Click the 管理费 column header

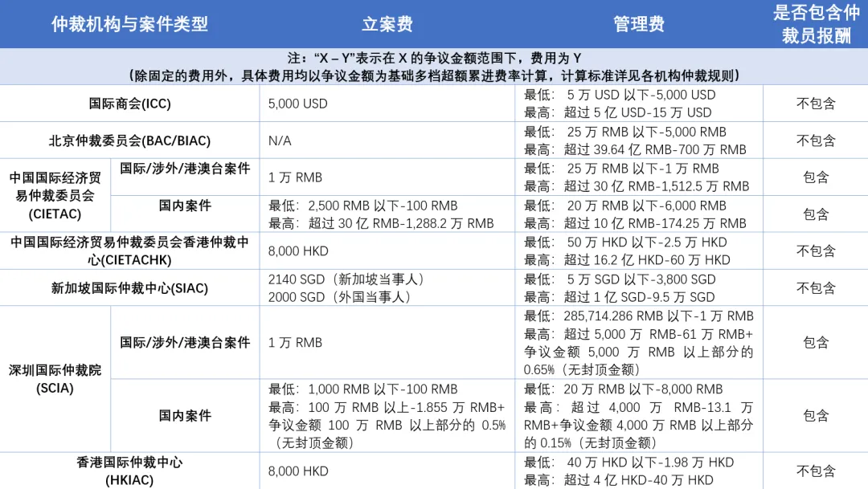click(639, 23)
